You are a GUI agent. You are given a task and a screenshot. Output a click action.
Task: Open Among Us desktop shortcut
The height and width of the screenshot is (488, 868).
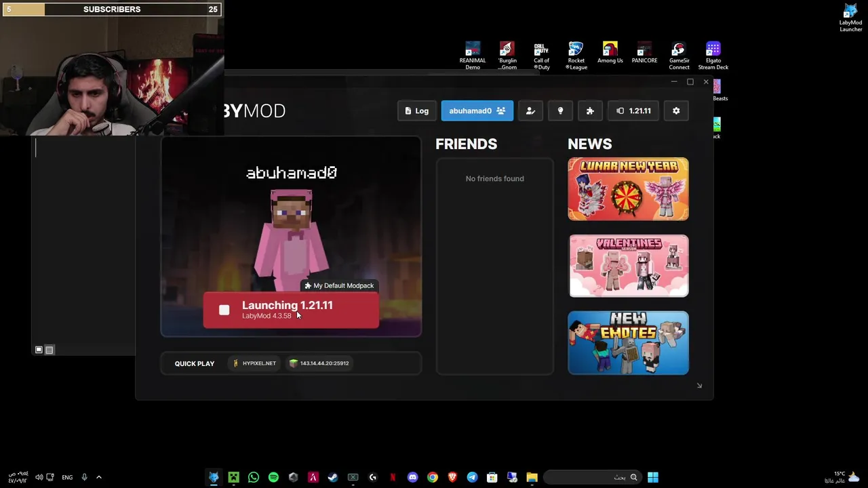[610, 53]
